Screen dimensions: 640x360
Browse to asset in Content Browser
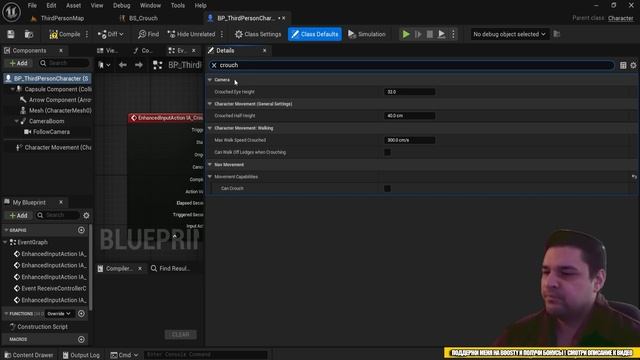(29, 34)
